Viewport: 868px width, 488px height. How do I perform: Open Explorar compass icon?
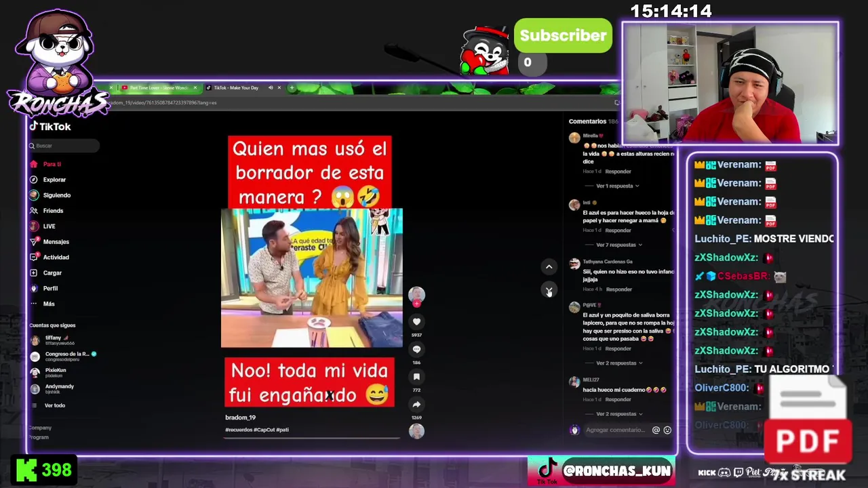click(x=33, y=180)
